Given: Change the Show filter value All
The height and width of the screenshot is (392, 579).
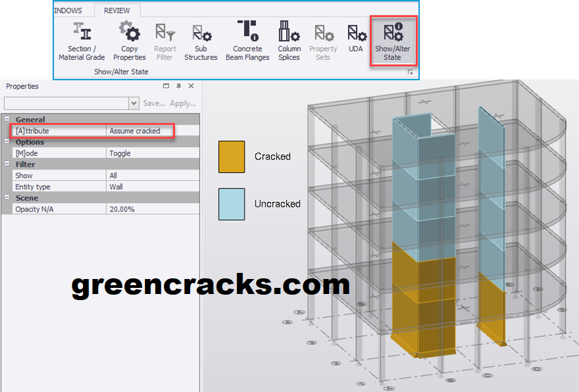Looking at the screenshot, I should (153, 176).
